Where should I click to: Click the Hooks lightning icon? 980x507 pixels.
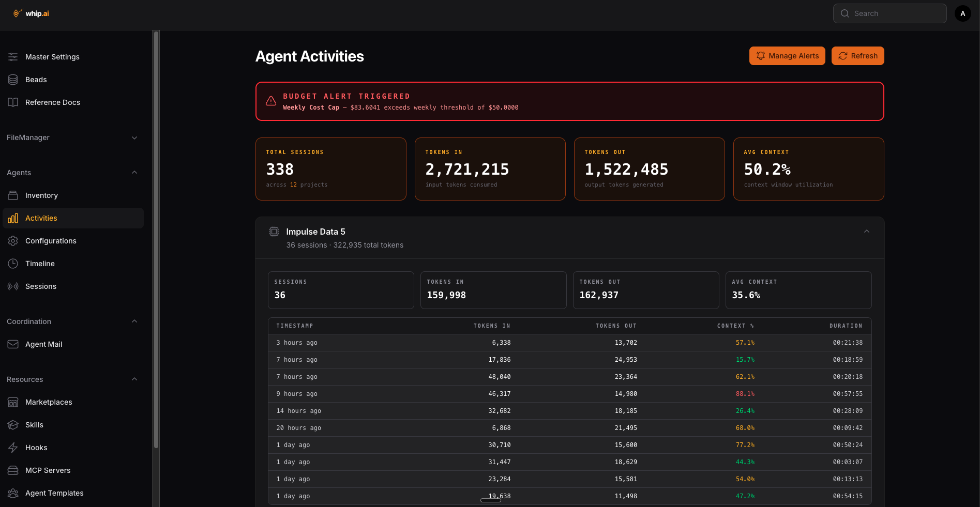click(x=13, y=448)
